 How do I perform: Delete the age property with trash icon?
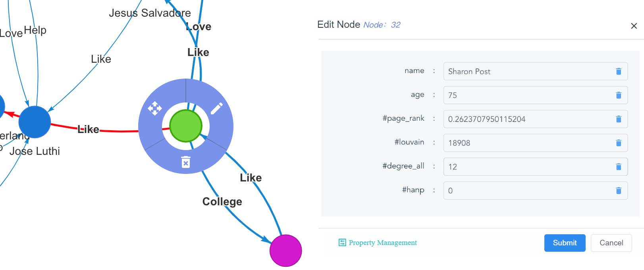(618, 95)
